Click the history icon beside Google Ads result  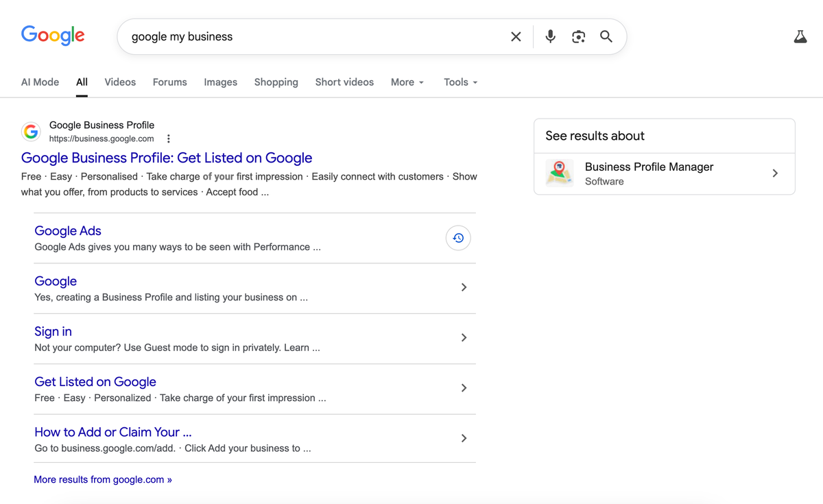point(457,237)
